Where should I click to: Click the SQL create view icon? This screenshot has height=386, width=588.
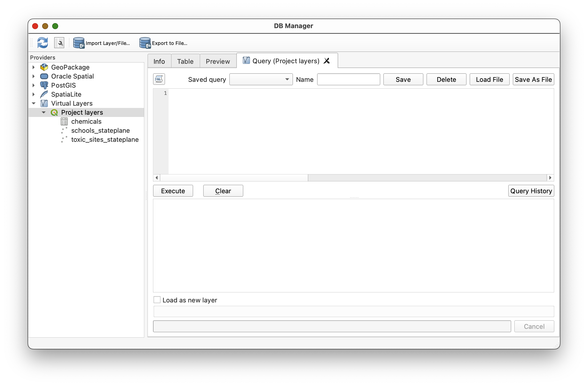coord(159,79)
